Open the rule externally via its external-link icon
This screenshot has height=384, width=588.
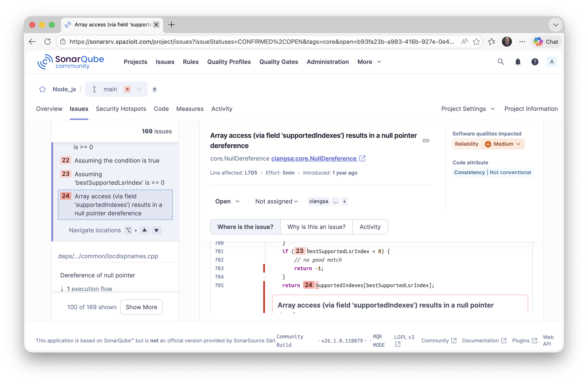[362, 158]
